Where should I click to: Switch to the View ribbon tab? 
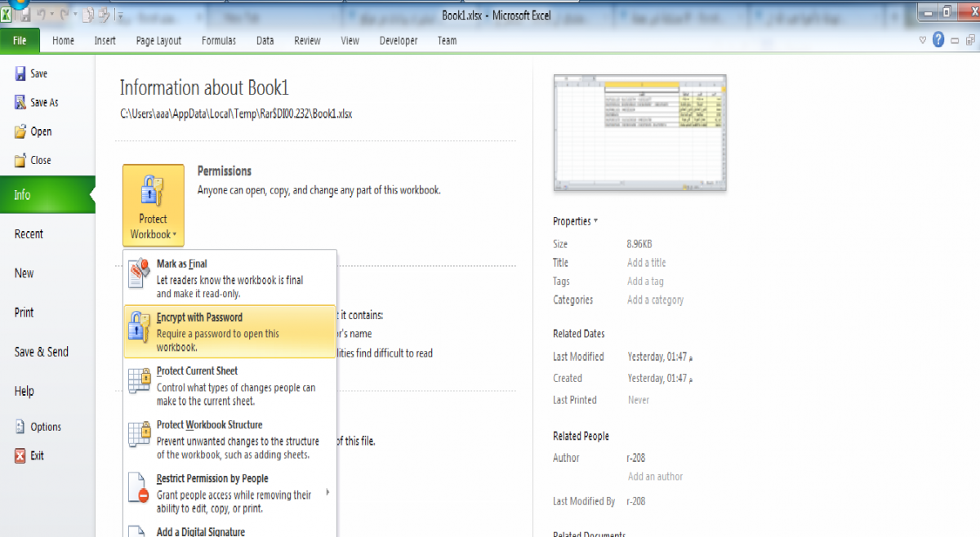[x=350, y=41]
